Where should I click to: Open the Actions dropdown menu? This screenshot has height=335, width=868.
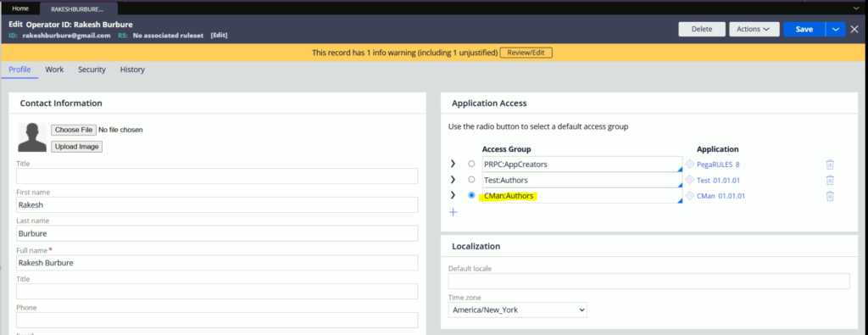tap(754, 30)
